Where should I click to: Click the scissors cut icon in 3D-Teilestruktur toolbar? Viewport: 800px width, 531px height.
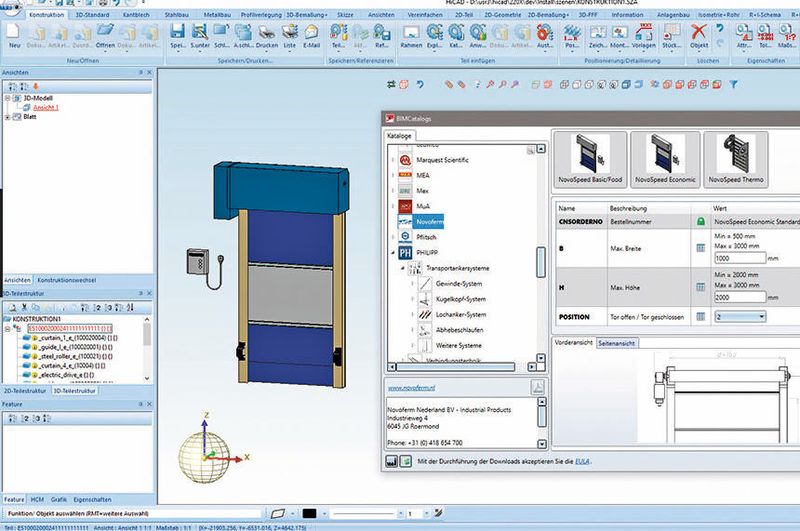click(23, 308)
